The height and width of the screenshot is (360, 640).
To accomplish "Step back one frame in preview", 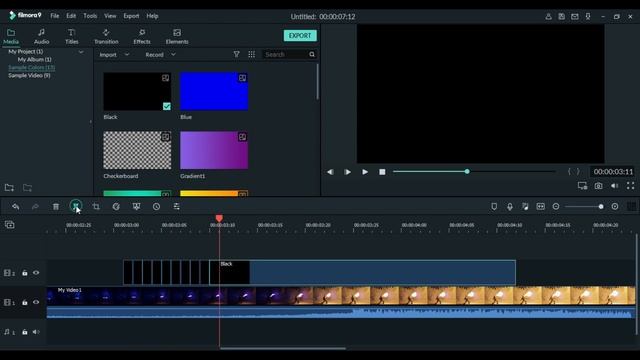I will [x=330, y=172].
